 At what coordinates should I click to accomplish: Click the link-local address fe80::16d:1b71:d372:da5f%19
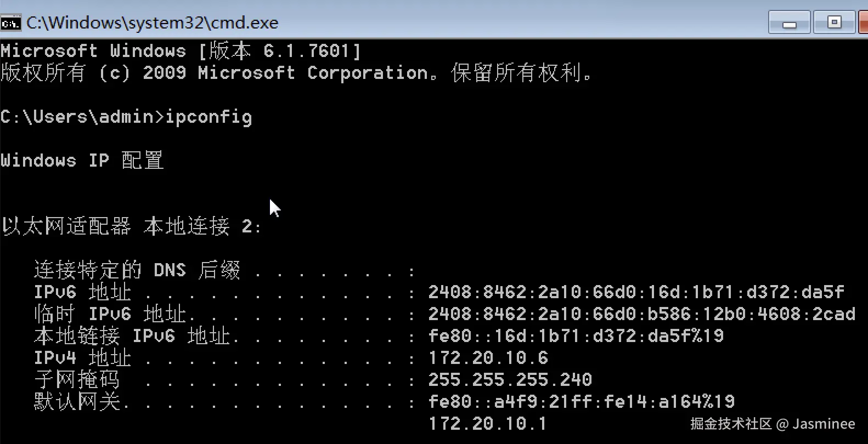[x=576, y=336]
